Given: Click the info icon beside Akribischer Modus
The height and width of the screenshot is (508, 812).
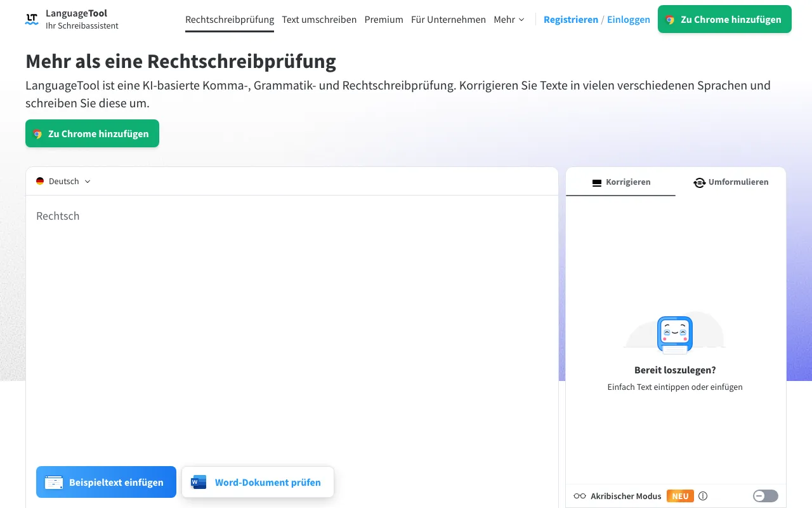Looking at the screenshot, I should point(703,497).
